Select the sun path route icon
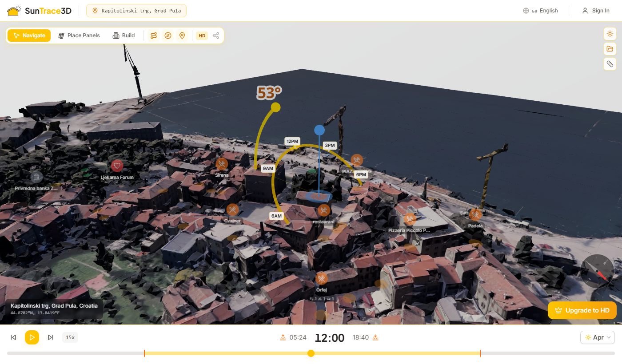This screenshot has height=364, width=622. tap(153, 36)
